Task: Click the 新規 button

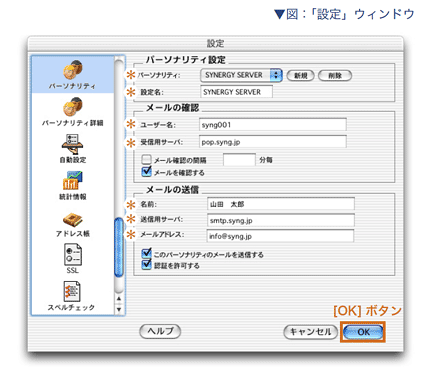Action: [x=300, y=76]
